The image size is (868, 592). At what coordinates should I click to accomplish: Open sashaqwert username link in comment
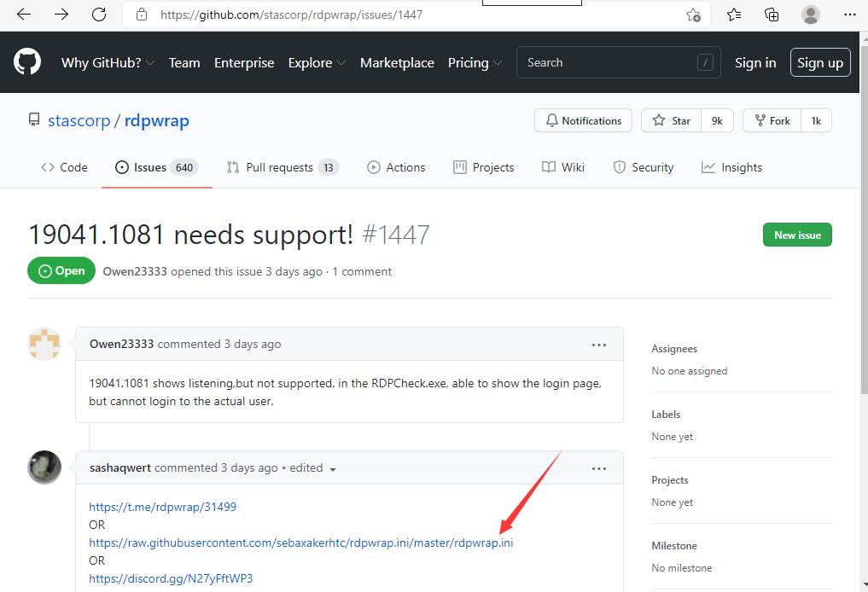pyautogui.click(x=120, y=467)
